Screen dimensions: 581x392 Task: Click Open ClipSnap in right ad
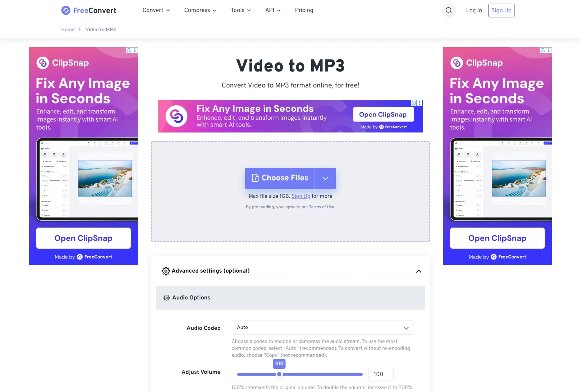[497, 238]
